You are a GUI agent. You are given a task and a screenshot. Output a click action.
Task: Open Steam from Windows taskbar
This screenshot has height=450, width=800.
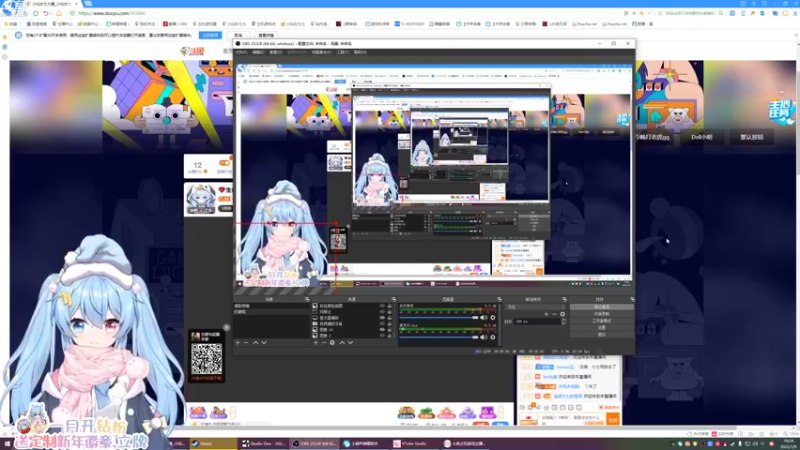pyautogui.click(x=213, y=444)
